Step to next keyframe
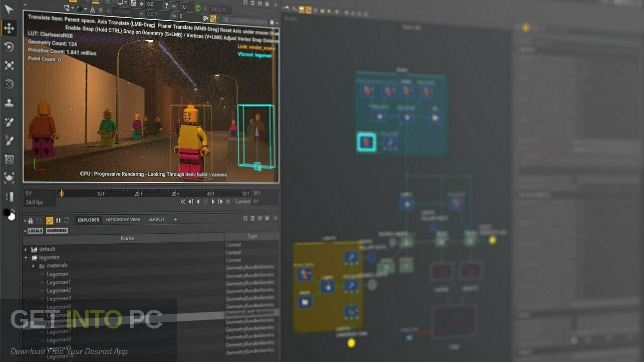Screen dimensions: 644x362 coord(220,202)
